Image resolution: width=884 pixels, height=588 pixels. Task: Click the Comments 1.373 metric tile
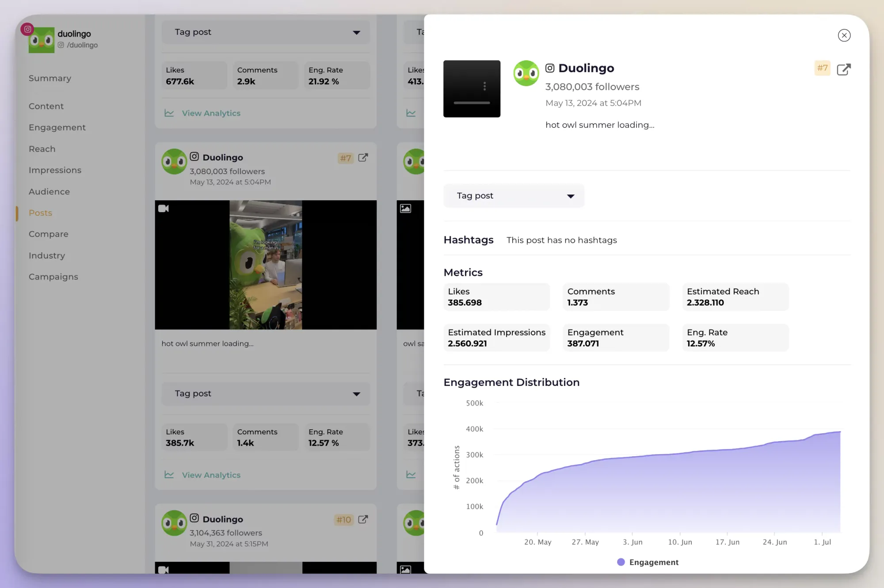tap(616, 297)
